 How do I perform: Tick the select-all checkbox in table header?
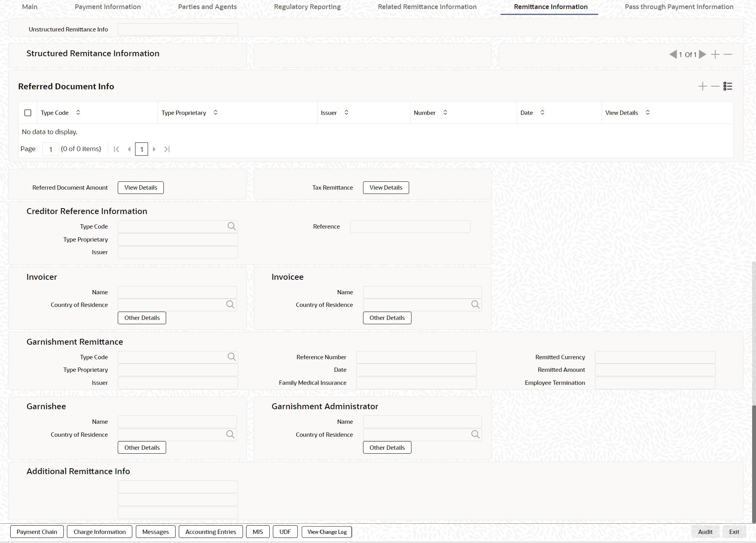pos(28,113)
